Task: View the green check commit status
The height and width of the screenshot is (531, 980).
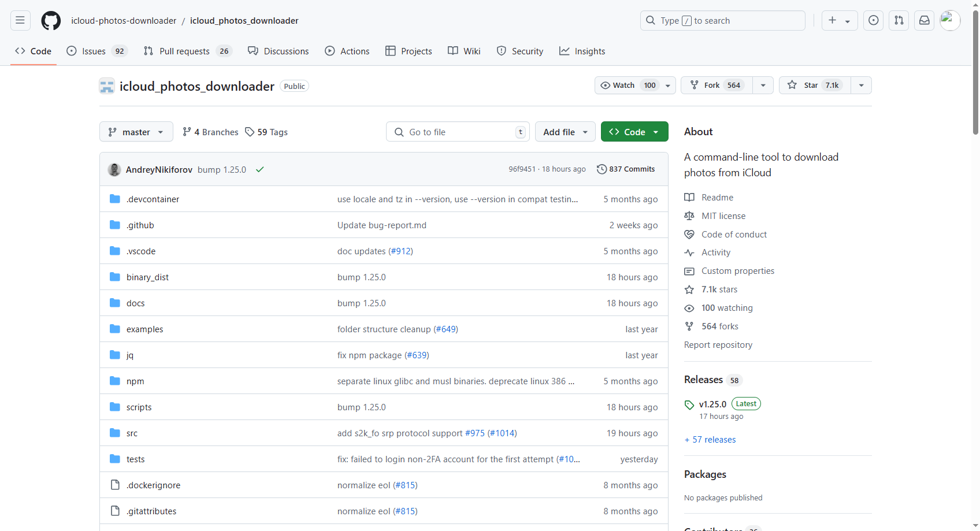Action: [x=260, y=169]
